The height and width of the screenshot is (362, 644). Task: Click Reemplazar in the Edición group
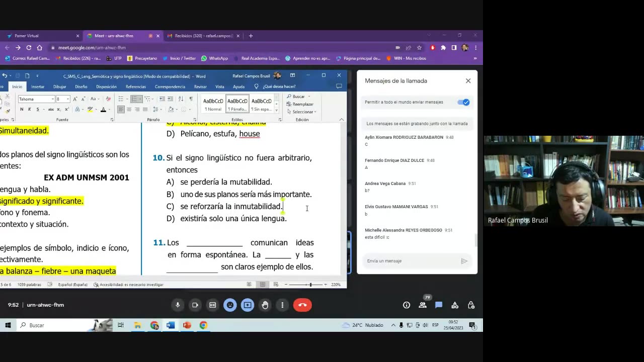[x=300, y=104]
